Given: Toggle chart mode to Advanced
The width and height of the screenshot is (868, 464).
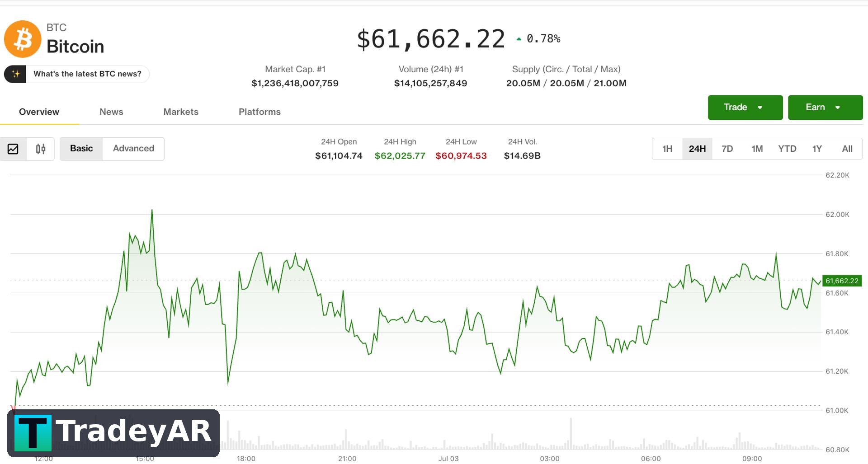Looking at the screenshot, I should tap(133, 149).
